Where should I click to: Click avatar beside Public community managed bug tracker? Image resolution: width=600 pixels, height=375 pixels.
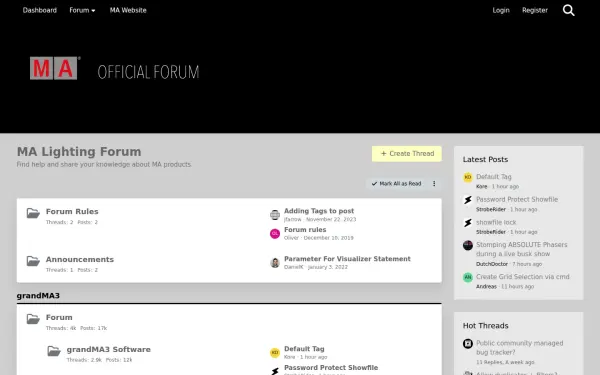coord(468,344)
